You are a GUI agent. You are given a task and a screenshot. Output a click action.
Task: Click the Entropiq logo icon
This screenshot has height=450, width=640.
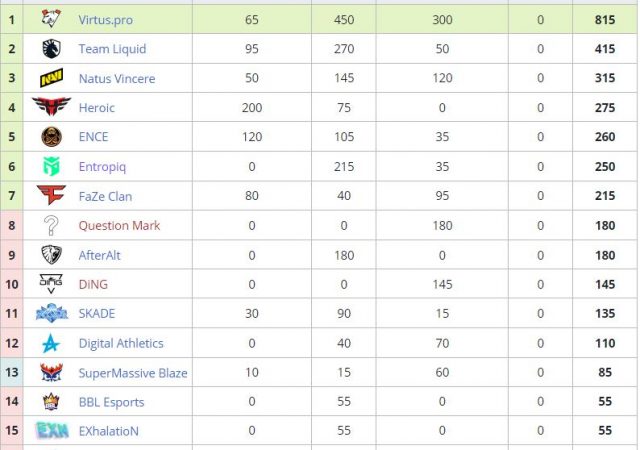click(51, 166)
